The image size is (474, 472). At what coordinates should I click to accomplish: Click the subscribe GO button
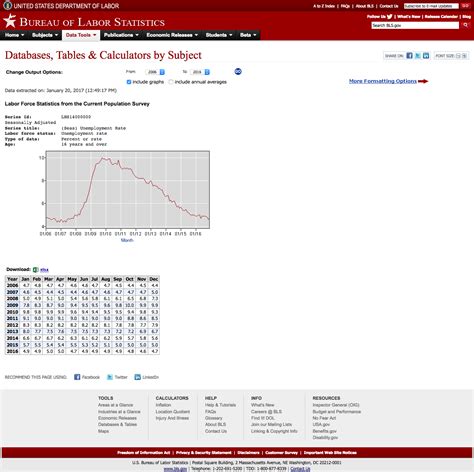pos(465,6)
